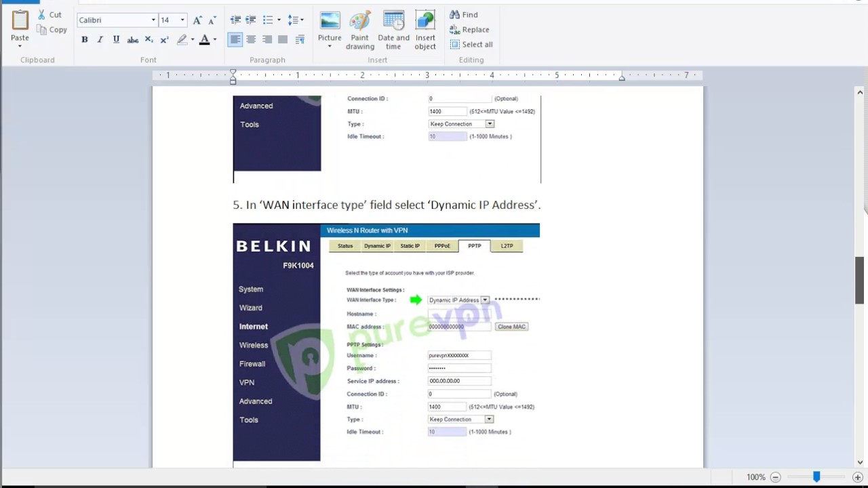The image size is (868, 488).
Task: Click the scroll down arrow
Action: point(860,462)
